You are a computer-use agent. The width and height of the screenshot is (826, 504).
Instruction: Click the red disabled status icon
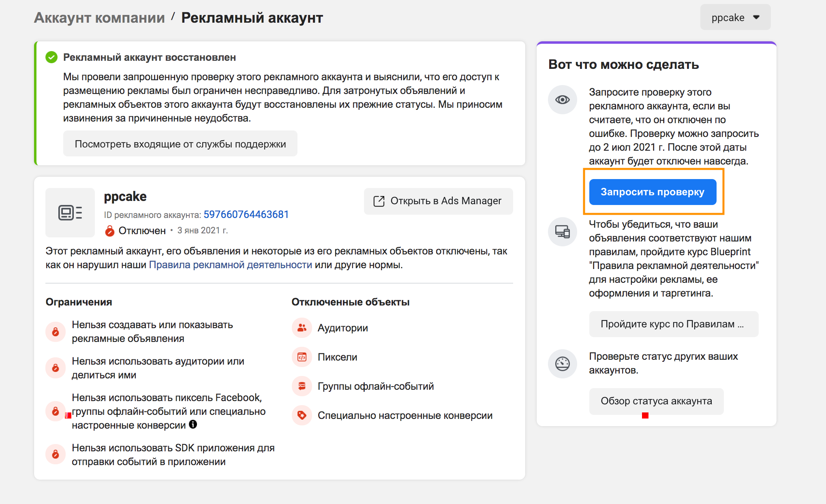coord(109,231)
